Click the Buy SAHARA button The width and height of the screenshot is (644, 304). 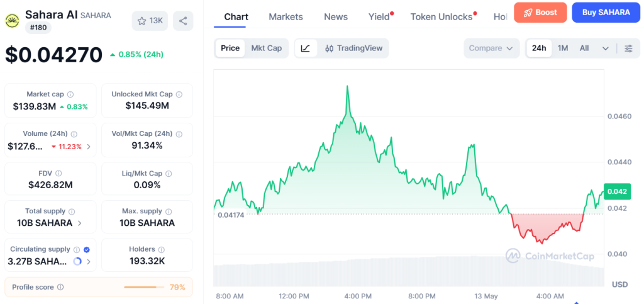pyautogui.click(x=606, y=13)
